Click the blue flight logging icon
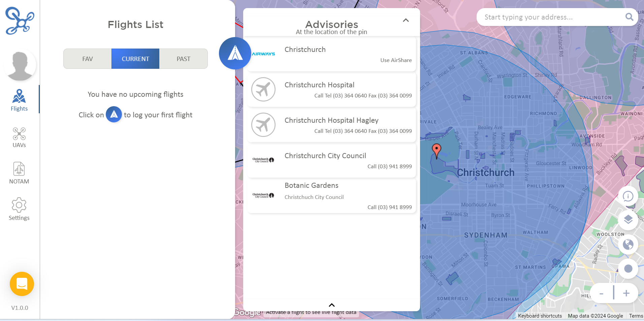 coord(235,53)
